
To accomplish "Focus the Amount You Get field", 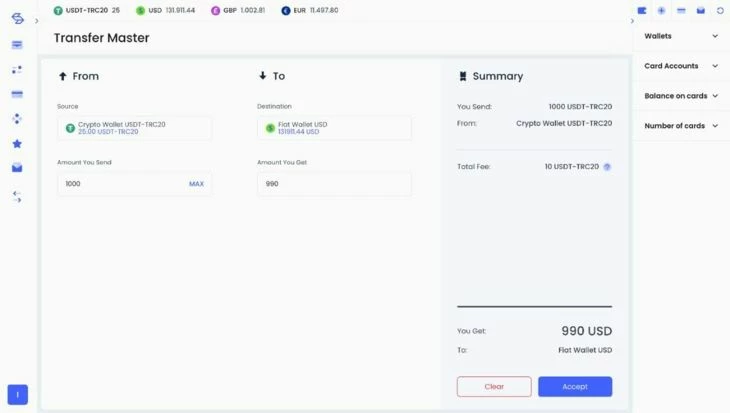I will 334,184.
